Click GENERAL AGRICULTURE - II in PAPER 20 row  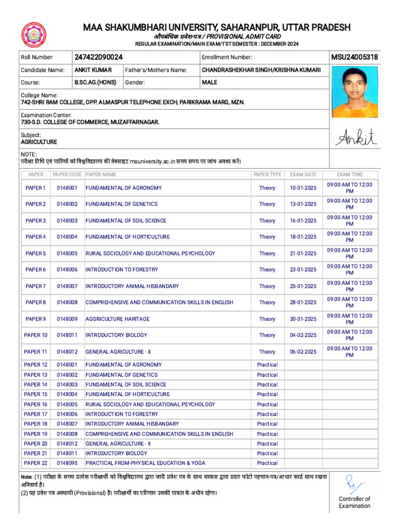coord(118,444)
